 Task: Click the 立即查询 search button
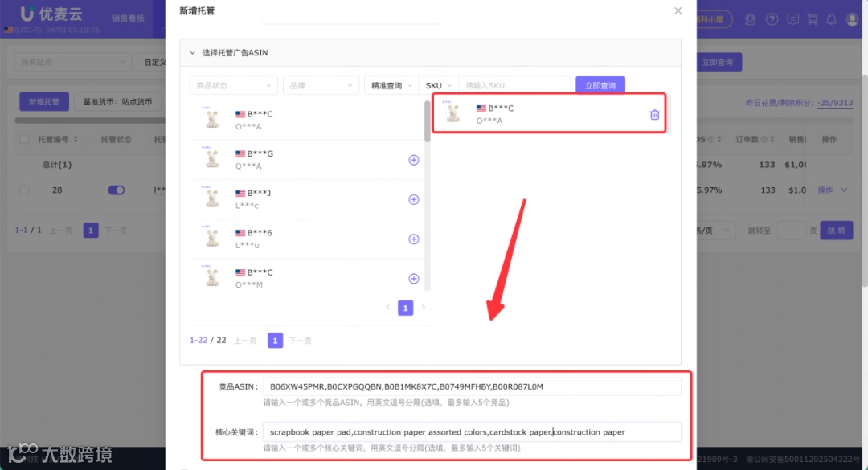[x=600, y=84]
